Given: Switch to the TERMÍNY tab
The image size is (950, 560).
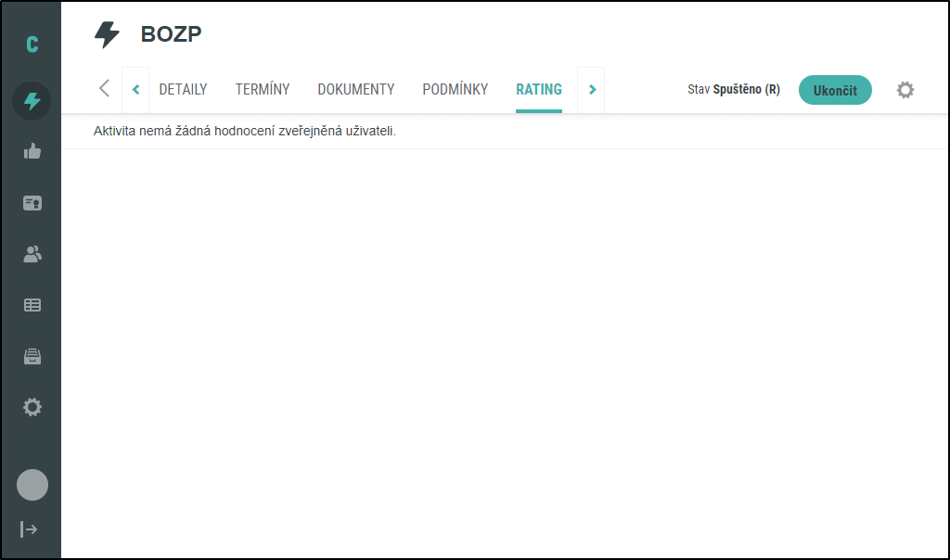Looking at the screenshot, I should [263, 90].
